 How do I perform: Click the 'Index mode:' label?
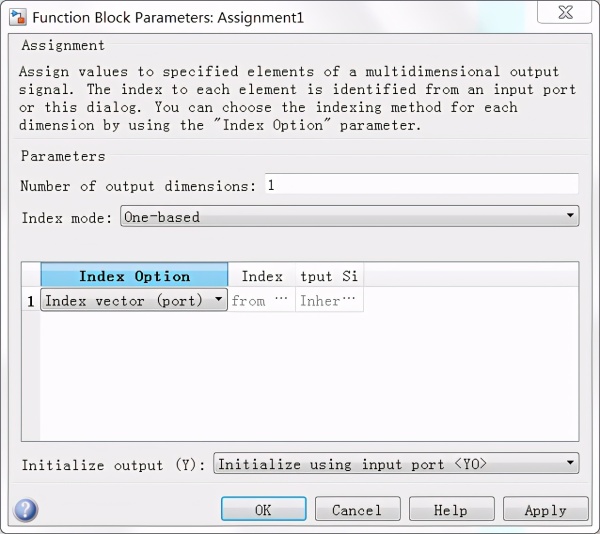click(x=67, y=218)
